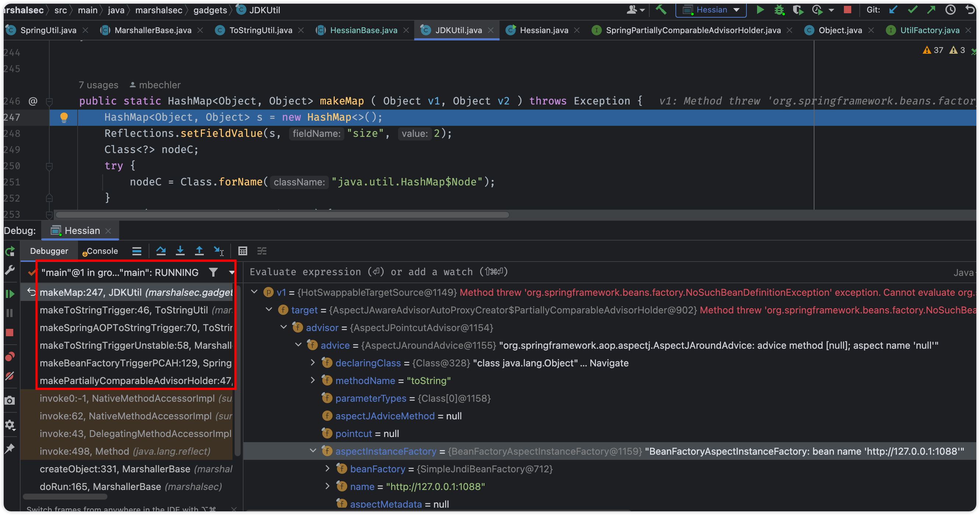980x515 pixels.
Task: Pause program in debug sidebar
Action: [x=10, y=313]
